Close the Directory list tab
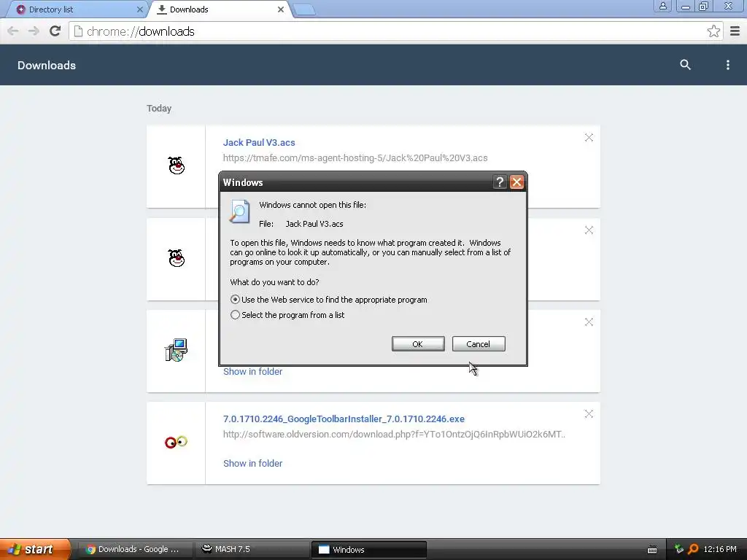Screen dimensions: 747x560 pyautogui.click(x=139, y=9)
